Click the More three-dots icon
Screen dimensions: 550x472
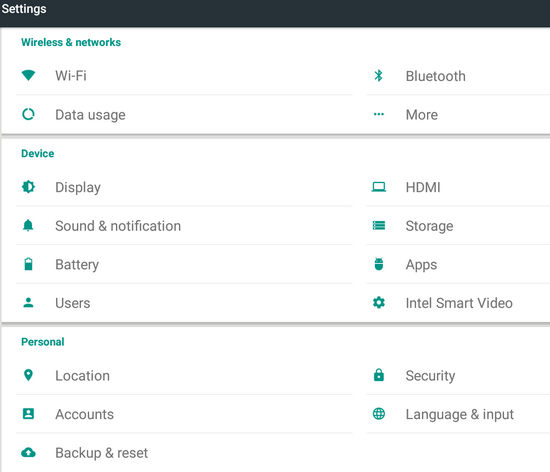coord(378,114)
